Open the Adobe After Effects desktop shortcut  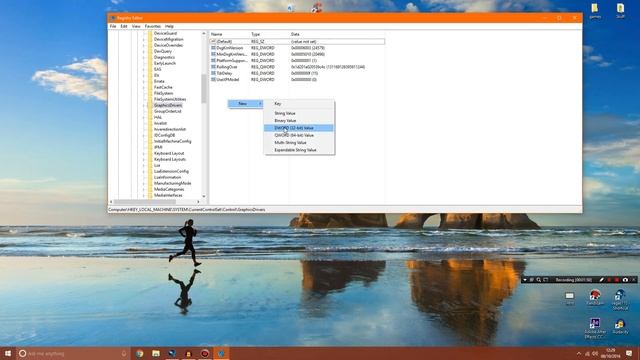tap(595, 329)
